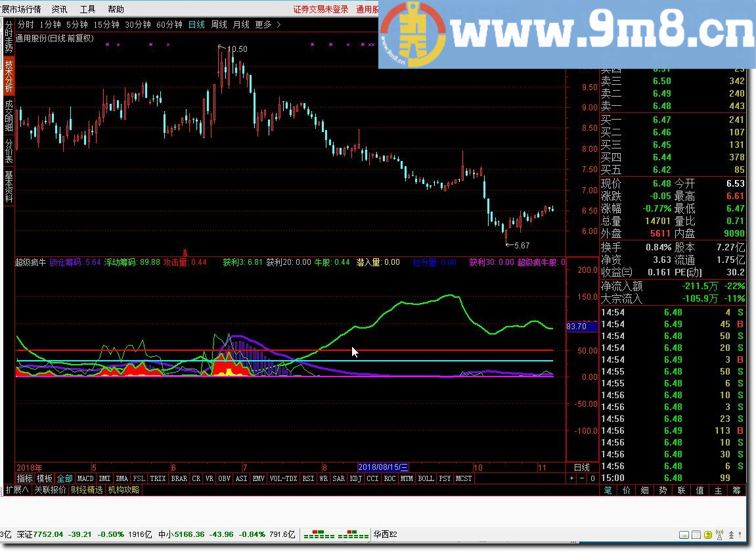Open the message list icon in status bar

point(696,535)
